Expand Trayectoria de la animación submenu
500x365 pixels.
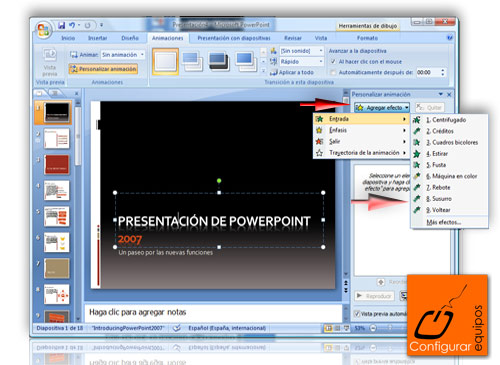tap(361, 153)
